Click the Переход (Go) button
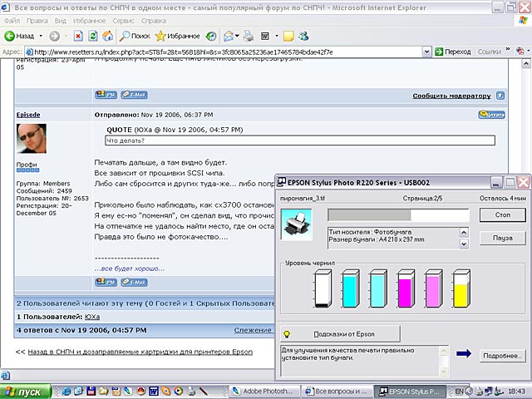532x399 pixels. [x=453, y=52]
